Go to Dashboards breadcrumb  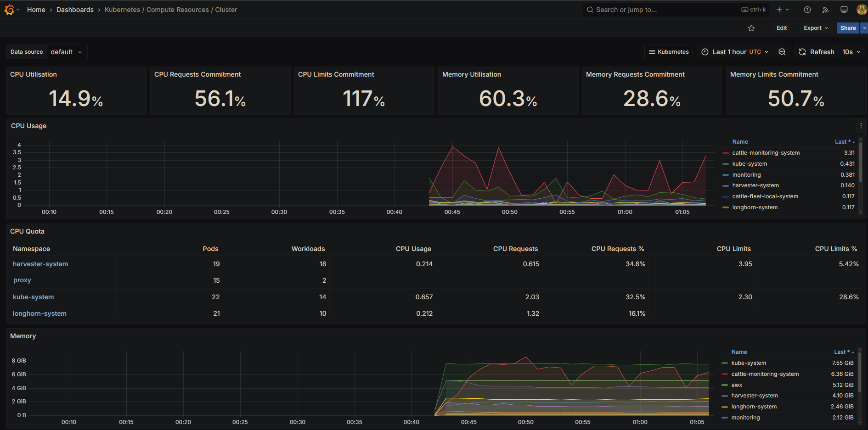coord(75,10)
